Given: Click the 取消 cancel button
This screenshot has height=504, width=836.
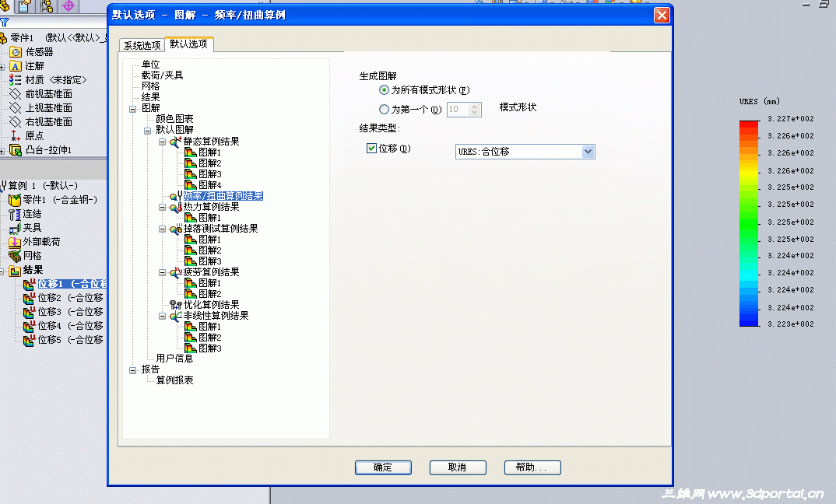Looking at the screenshot, I should [x=458, y=467].
